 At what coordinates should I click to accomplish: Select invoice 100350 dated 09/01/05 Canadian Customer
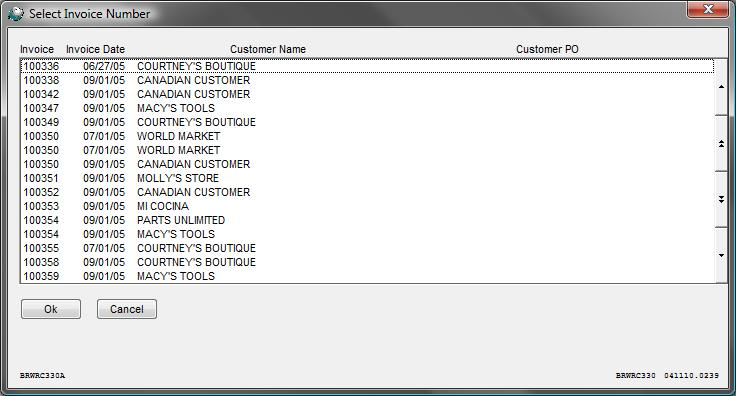(x=367, y=164)
